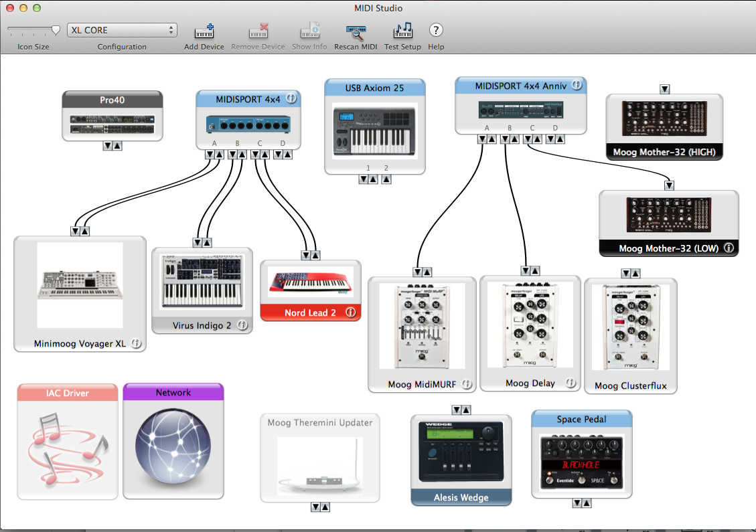The width and height of the screenshot is (756, 532).
Task: Open the Test Setup tool
Action: (x=402, y=32)
